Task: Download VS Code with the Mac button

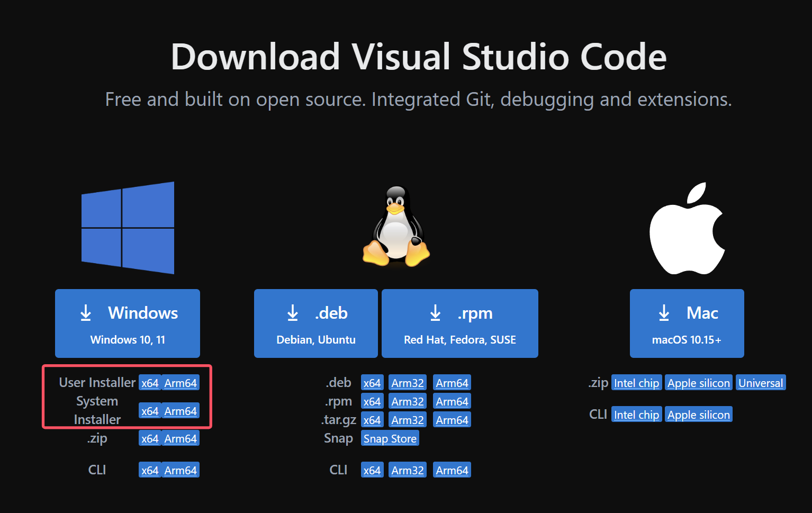Action: [x=687, y=323]
